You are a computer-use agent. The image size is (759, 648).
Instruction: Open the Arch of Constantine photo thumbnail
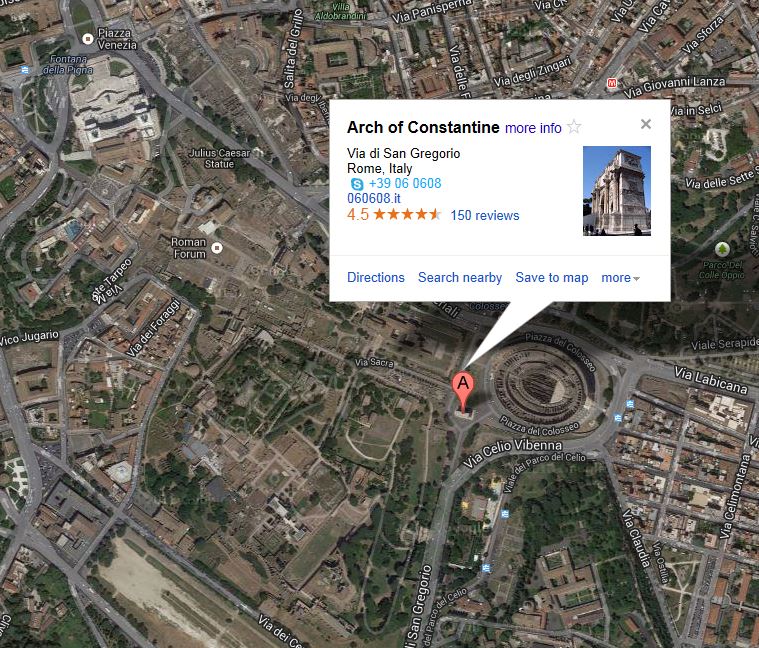tap(617, 191)
